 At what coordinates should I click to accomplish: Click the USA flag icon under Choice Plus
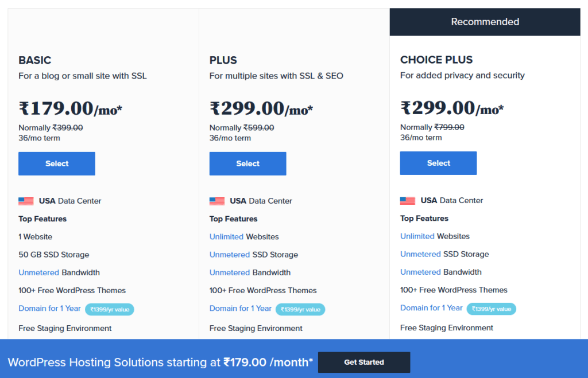[x=407, y=200]
